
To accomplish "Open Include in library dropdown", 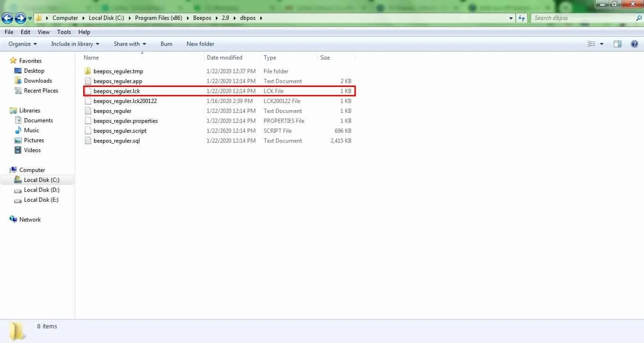I will pyautogui.click(x=75, y=44).
